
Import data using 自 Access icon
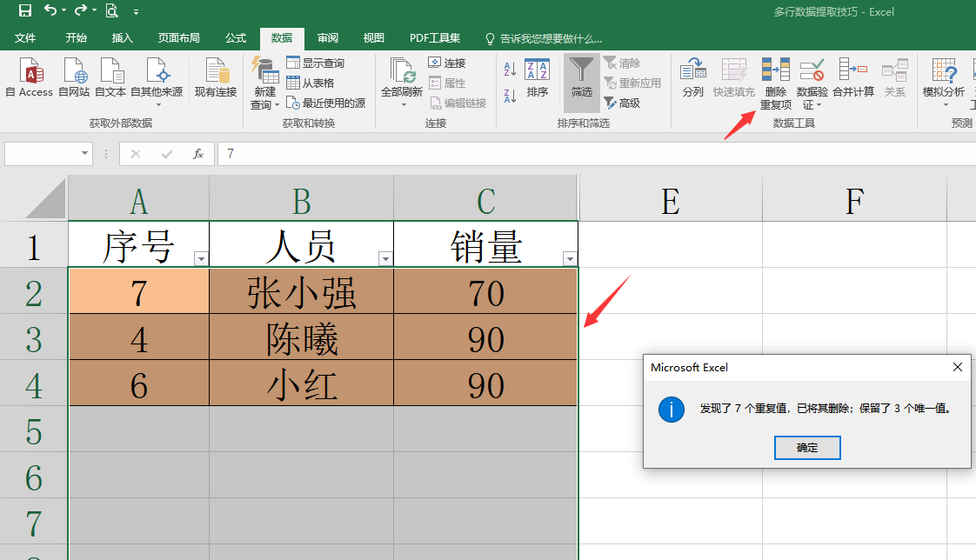(x=30, y=77)
